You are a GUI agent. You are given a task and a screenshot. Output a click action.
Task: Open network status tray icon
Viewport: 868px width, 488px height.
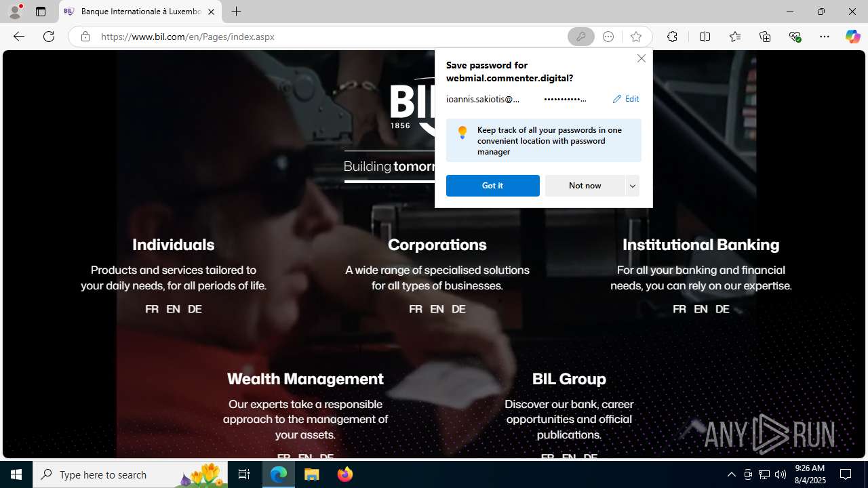[x=764, y=474]
